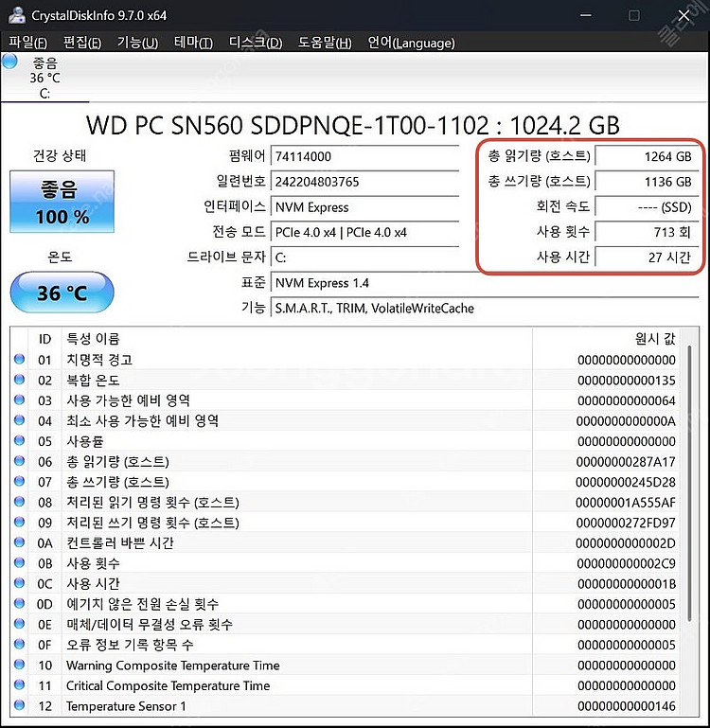Click raw value 000000272FD97
The width and height of the screenshot is (710, 728).
626,523
